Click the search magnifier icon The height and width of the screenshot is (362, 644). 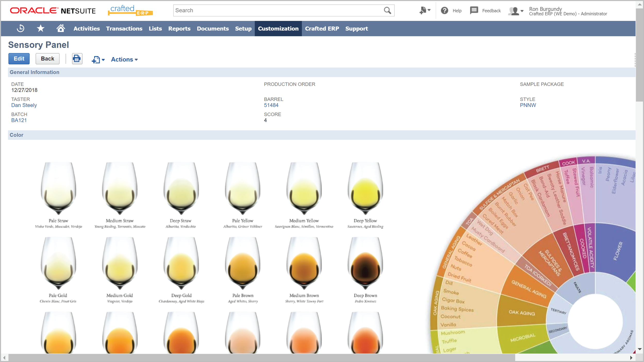(x=387, y=11)
